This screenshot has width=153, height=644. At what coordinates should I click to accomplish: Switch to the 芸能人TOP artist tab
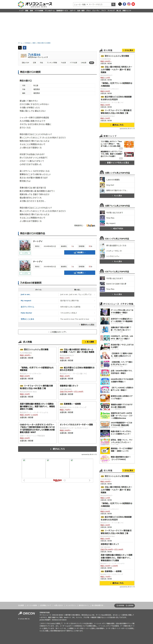click(25, 63)
